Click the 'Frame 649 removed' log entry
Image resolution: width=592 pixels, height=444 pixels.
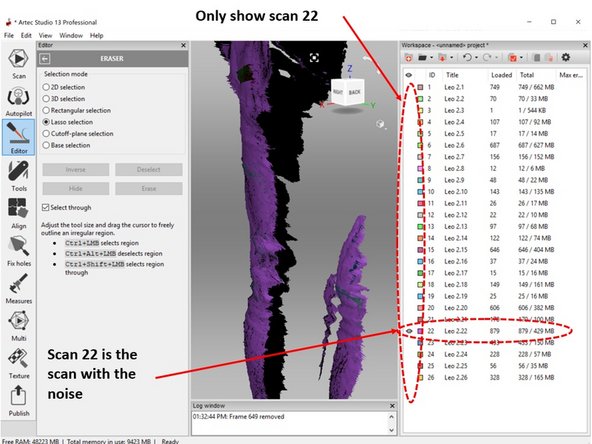[x=239, y=417]
